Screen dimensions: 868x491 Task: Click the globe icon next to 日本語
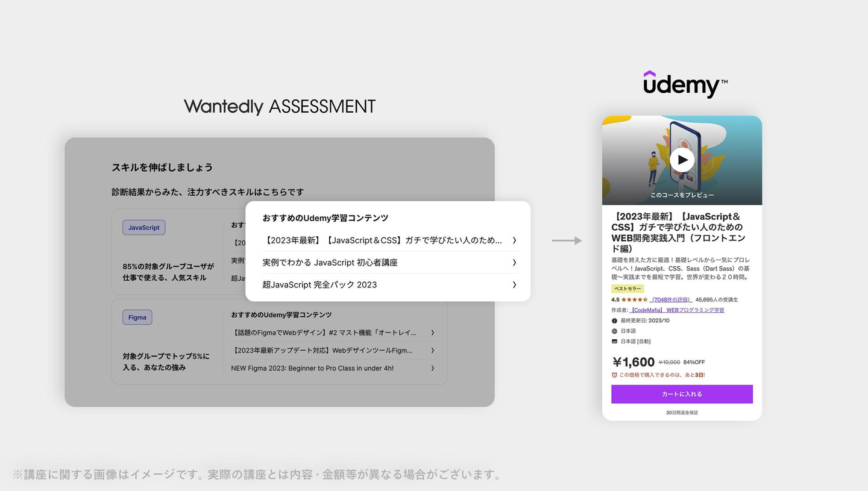tap(614, 331)
